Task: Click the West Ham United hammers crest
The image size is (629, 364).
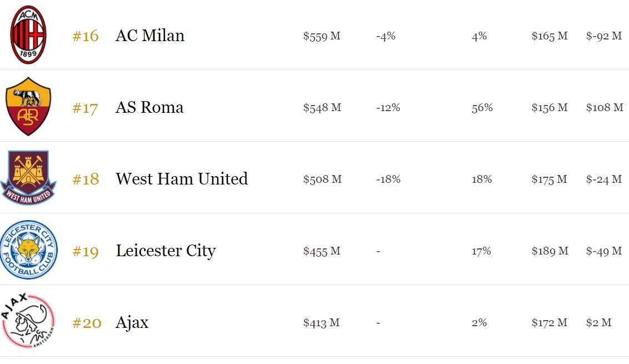Action: pos(28,178)
